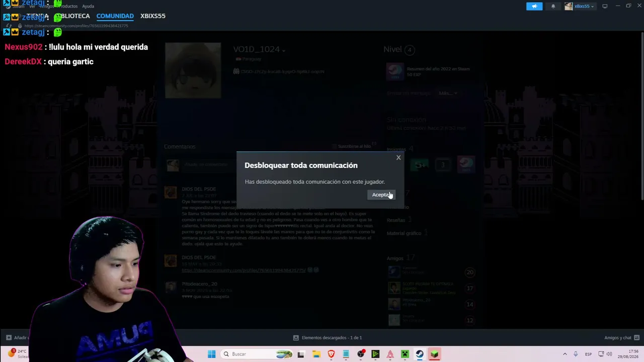Viewport: 644px width, 362px height.
Task: Launch the Brave browser from the taskbar
Action: (x=331, y=354)
